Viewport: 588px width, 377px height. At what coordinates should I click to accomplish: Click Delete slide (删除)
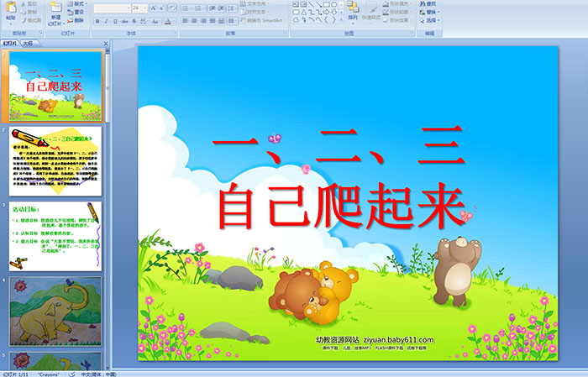[76, 20]
